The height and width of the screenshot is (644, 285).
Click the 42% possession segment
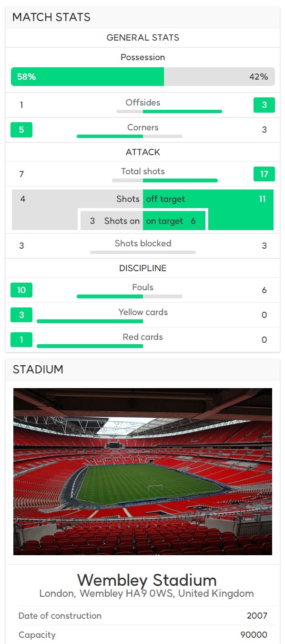tap(219, 76)
